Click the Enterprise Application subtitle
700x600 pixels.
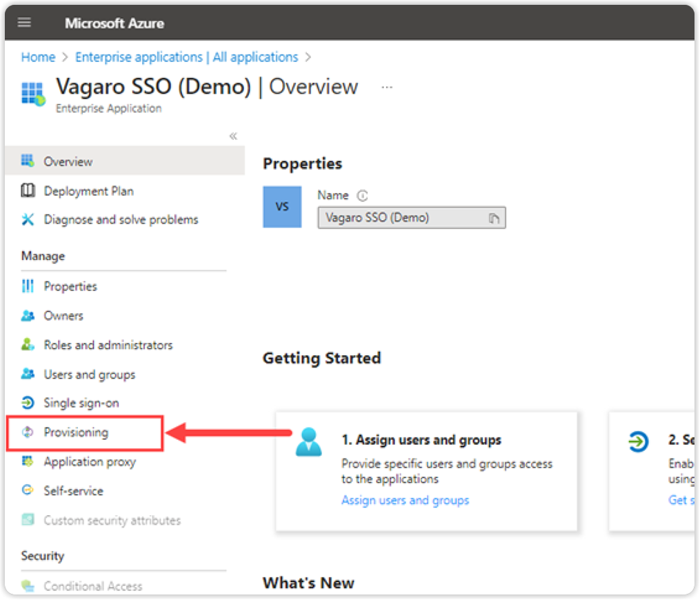(108, 108)
